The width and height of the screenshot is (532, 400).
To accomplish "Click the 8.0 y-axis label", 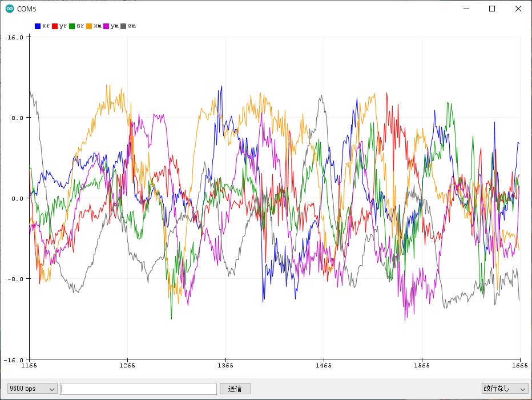I will point(17,118).
